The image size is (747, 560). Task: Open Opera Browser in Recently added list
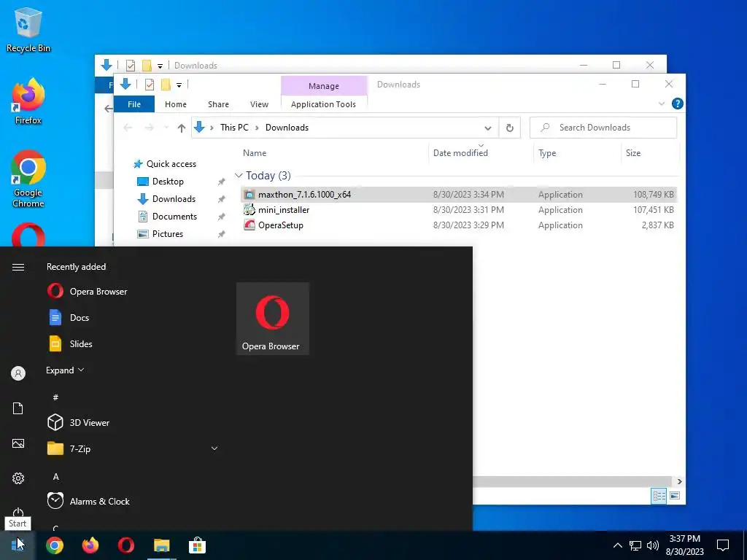[x=133, y=292]
